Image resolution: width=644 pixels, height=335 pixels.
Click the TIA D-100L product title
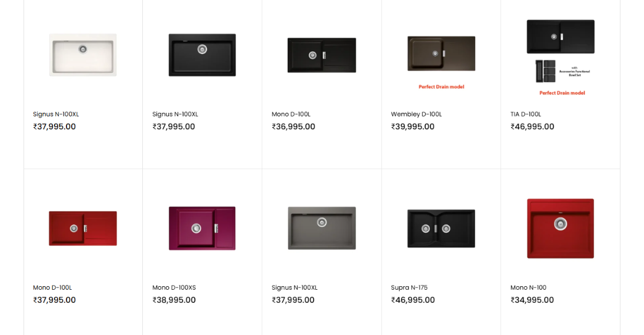(x=525, y=114)
